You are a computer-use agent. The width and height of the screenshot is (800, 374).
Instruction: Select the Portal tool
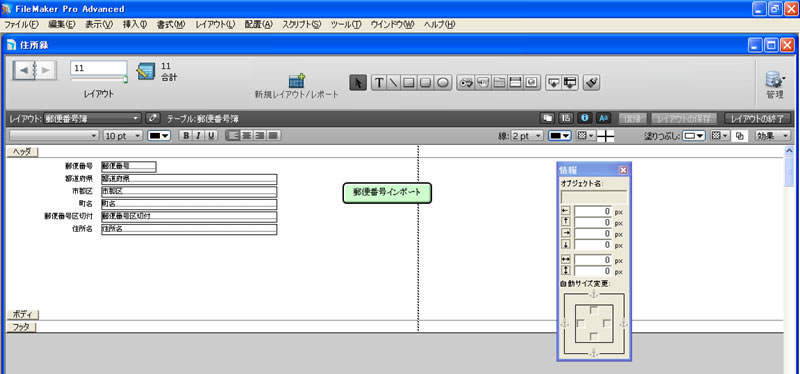tap(515, 83)
